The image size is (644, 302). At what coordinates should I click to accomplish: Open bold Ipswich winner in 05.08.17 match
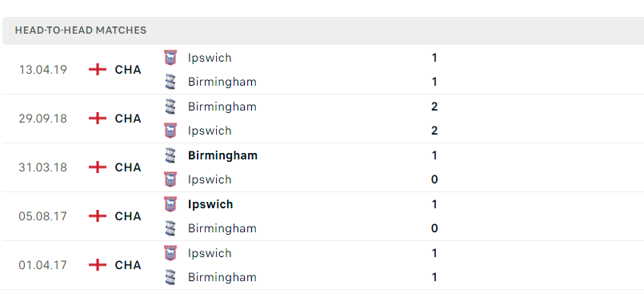tap(210, 204)
